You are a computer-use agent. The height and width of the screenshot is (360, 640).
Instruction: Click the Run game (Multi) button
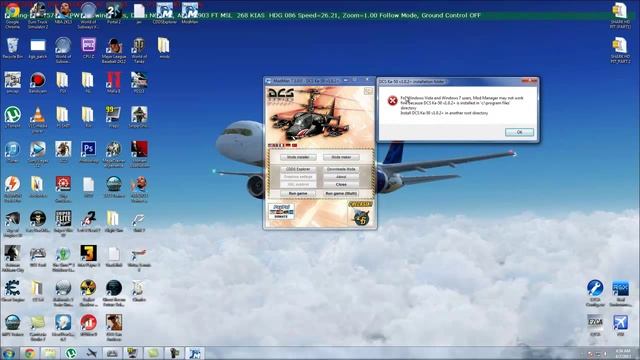pyautogui.click(x=341, y=193)
